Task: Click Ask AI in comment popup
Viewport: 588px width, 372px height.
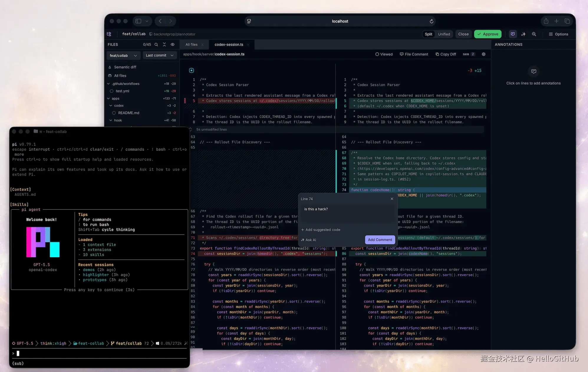Action: click(308, 240)
